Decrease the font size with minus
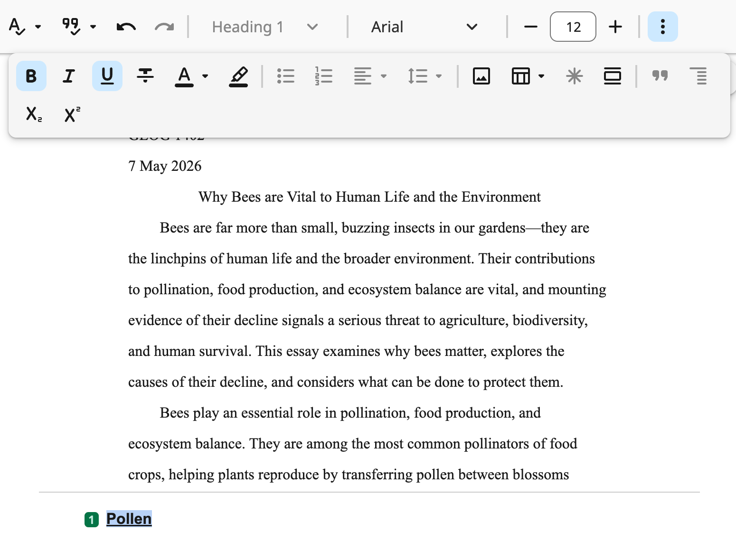The height and width of the screenshot is (560, 736). (531, 27)
